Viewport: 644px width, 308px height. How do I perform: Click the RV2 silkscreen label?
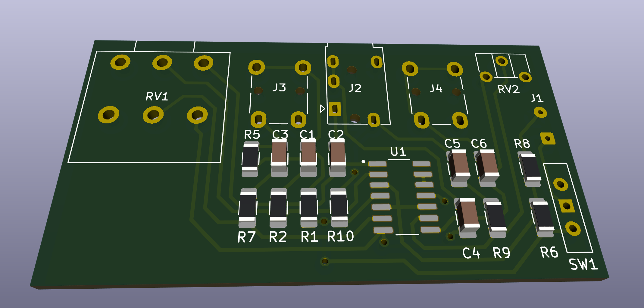coord(508,89)
